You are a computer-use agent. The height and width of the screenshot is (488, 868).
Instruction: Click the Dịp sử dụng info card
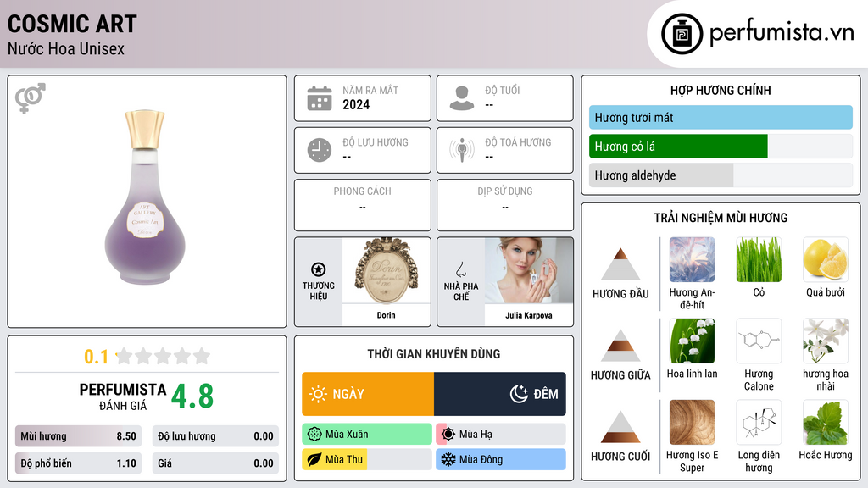505,205
